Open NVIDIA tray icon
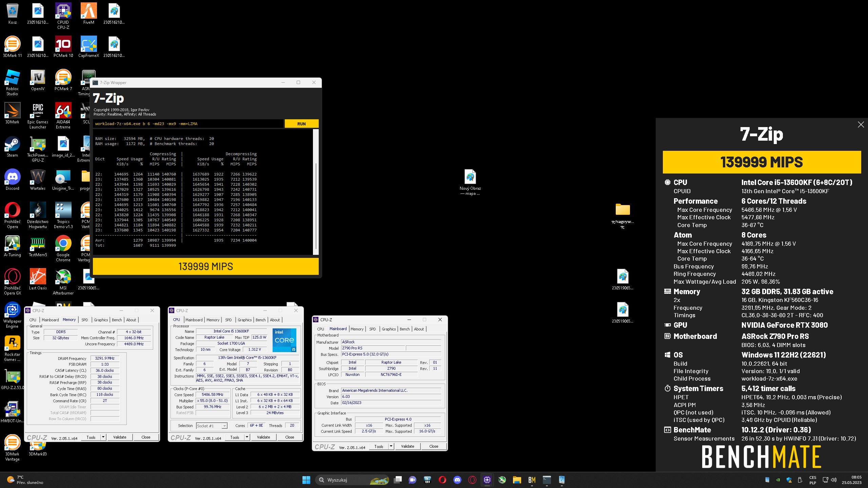The width and height of the screenshot is (868, 488). [x=778, y=480]
